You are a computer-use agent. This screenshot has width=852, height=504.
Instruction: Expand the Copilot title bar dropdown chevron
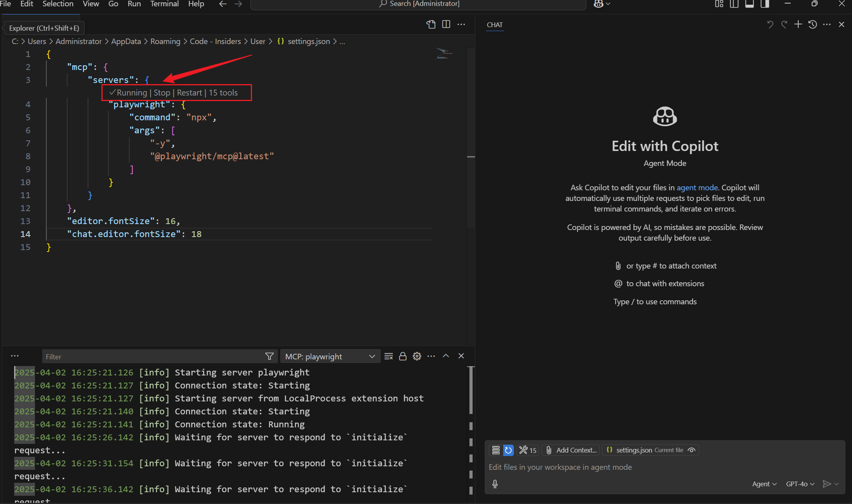pos(608,4)
